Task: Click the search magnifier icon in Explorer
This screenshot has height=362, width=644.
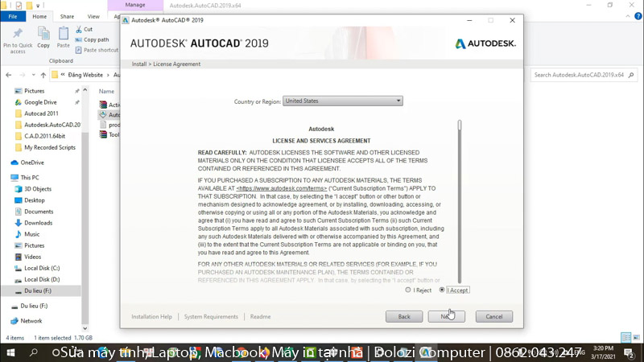Action: pos(631,75)
